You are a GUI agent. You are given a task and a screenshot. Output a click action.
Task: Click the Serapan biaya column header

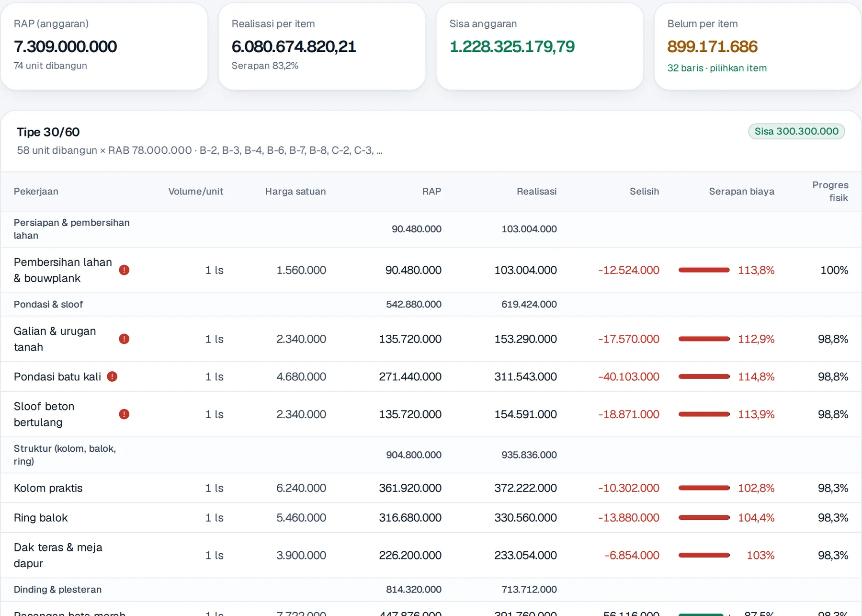pyautogui.click(x=741, y=192)
